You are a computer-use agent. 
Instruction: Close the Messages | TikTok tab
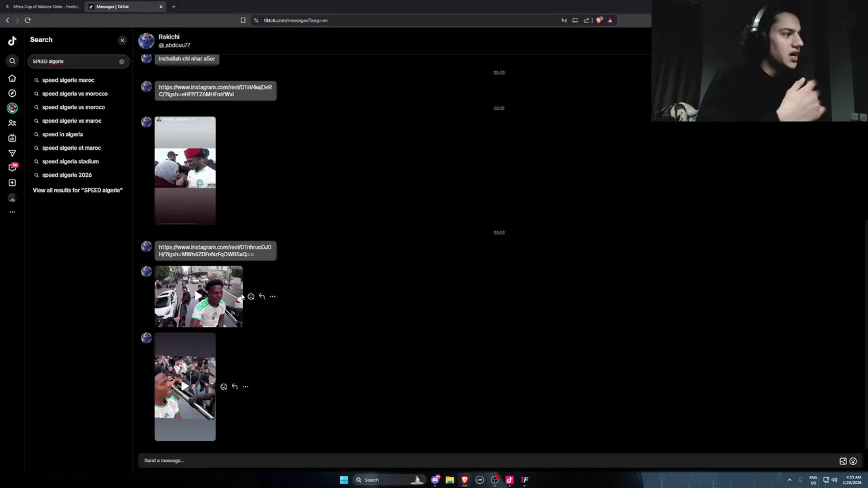161,7
